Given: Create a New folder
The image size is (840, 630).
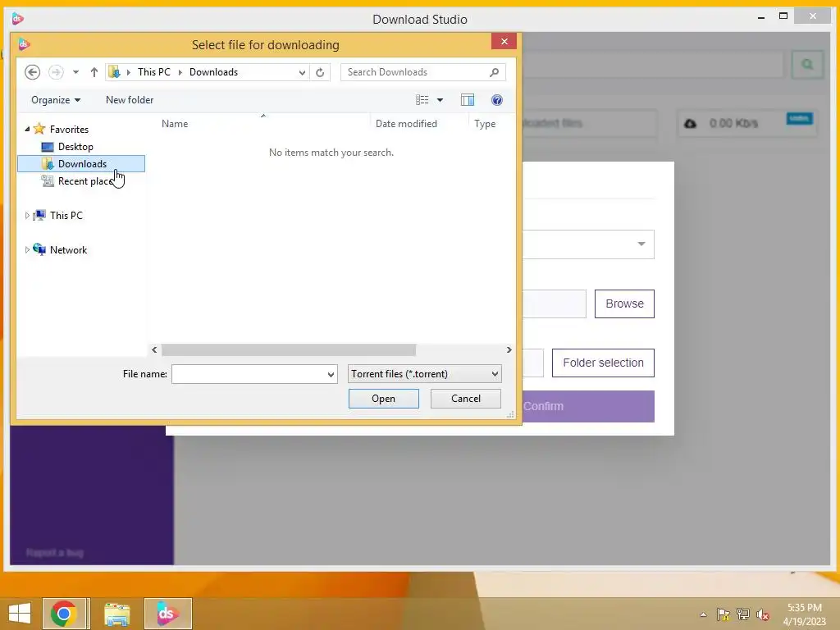Looking at the screenshot, I should [130, 100].
